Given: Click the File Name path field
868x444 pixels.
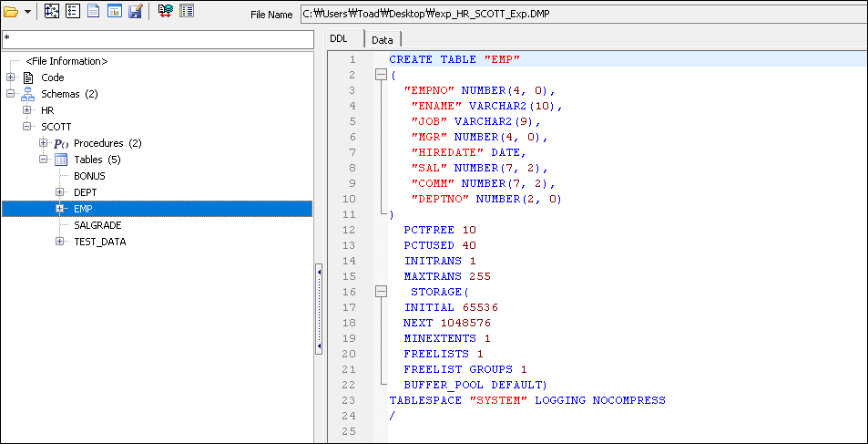Looking at the screenshot, I should point(584,14).
